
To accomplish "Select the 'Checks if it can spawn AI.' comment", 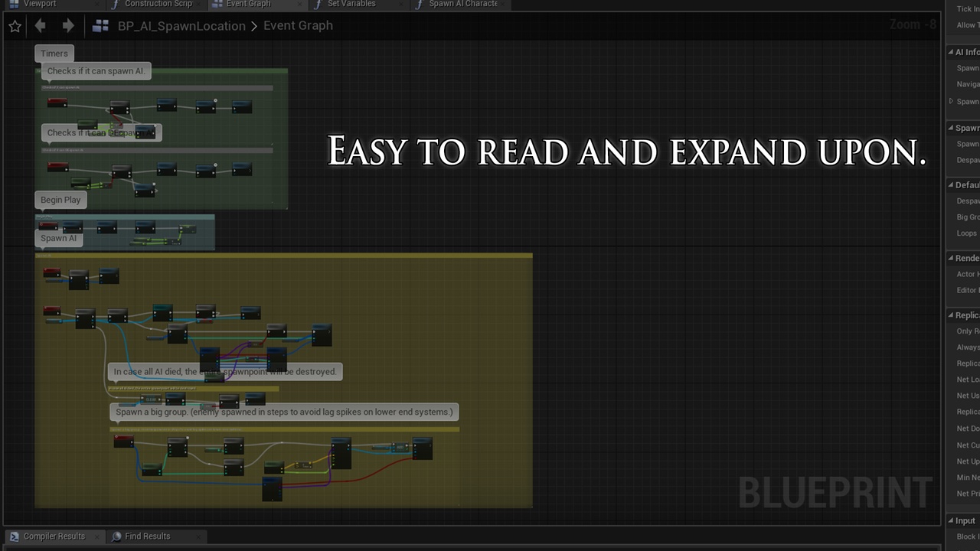I will (x=96, y=71).
